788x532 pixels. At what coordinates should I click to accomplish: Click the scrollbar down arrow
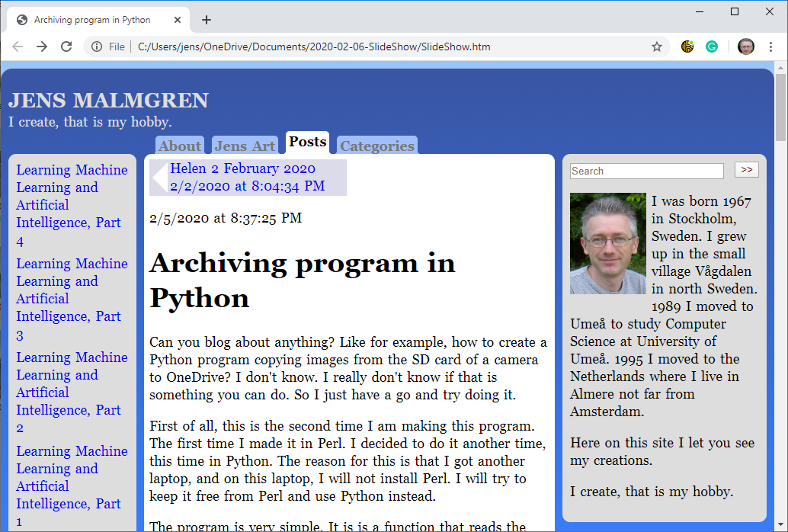pos(780,526)
